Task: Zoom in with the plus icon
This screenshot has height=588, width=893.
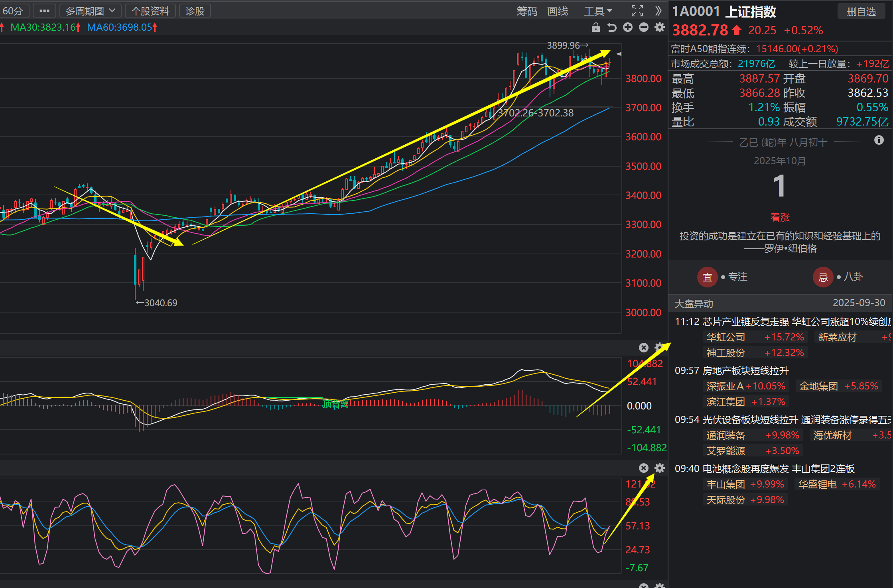Action: [628, 27]
